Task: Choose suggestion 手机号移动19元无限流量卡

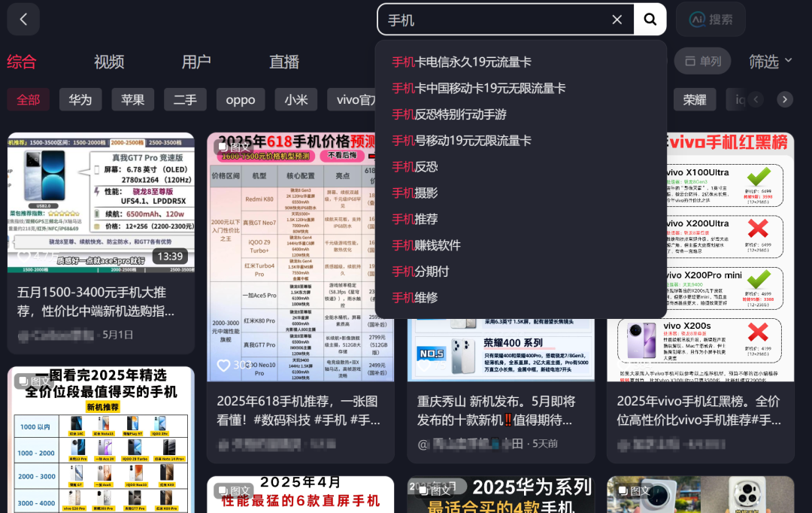Action: pos(520,141)
